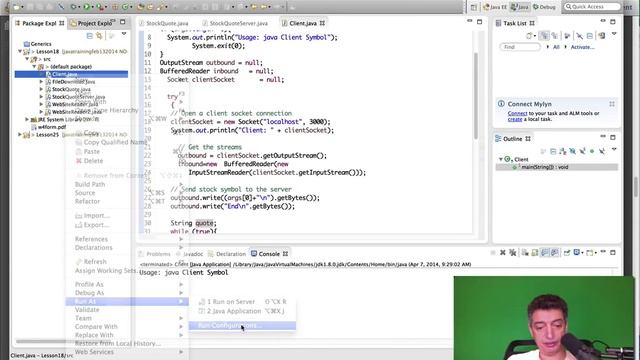The width and height of the screenshot is (640, 360).
Task: Choose 1 Run on Server in submenu
Action: coord(242,302)
